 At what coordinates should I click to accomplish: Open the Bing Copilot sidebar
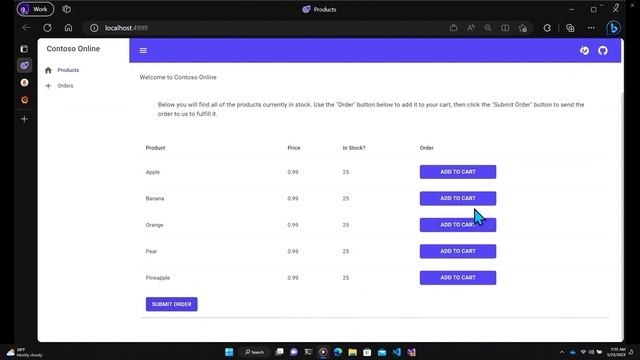tap(613, 28)
